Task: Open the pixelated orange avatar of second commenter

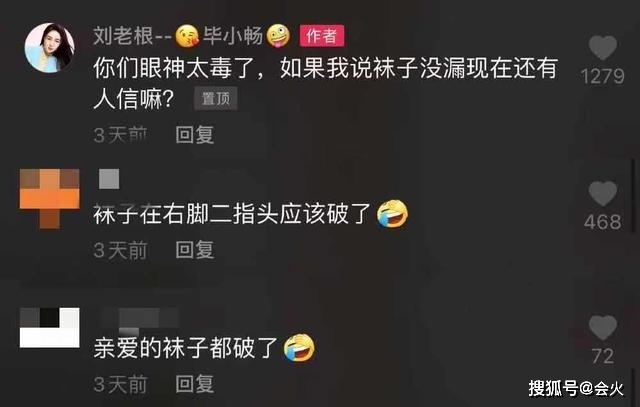Action: pyautogui.click(x=49, y=199)
